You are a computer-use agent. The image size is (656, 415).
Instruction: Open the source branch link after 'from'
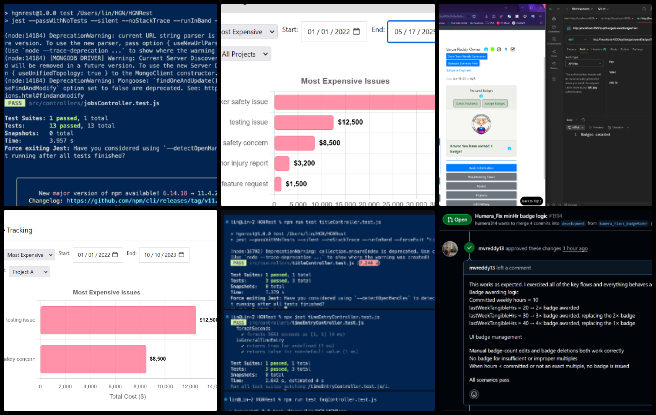pyautogui.click(x=623, y=224)
